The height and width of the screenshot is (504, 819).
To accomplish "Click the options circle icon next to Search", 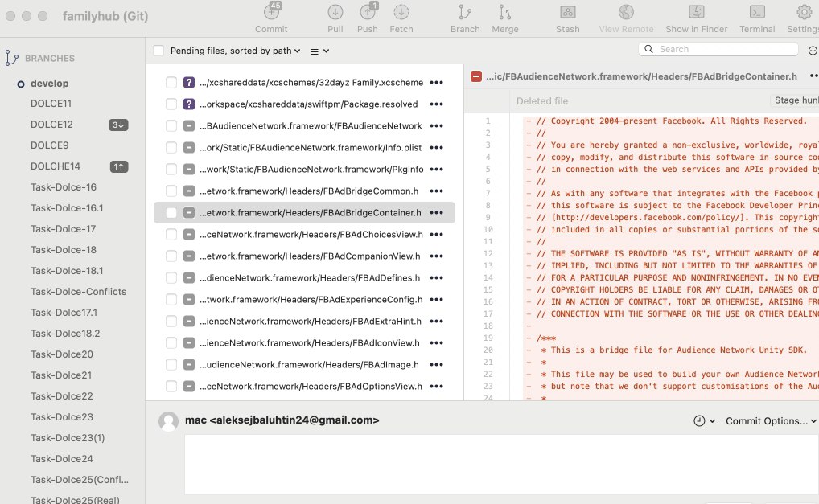I will click(x=813, y=51).
